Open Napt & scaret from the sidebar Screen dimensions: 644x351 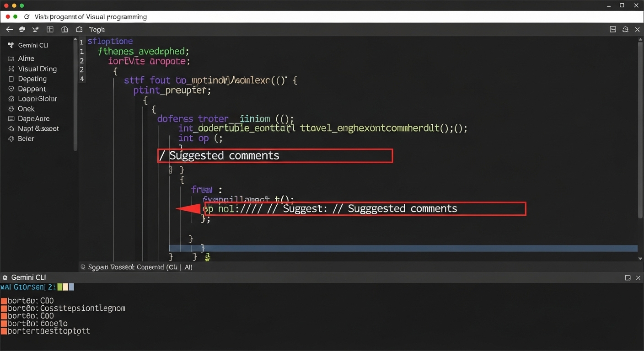(11, 128)
